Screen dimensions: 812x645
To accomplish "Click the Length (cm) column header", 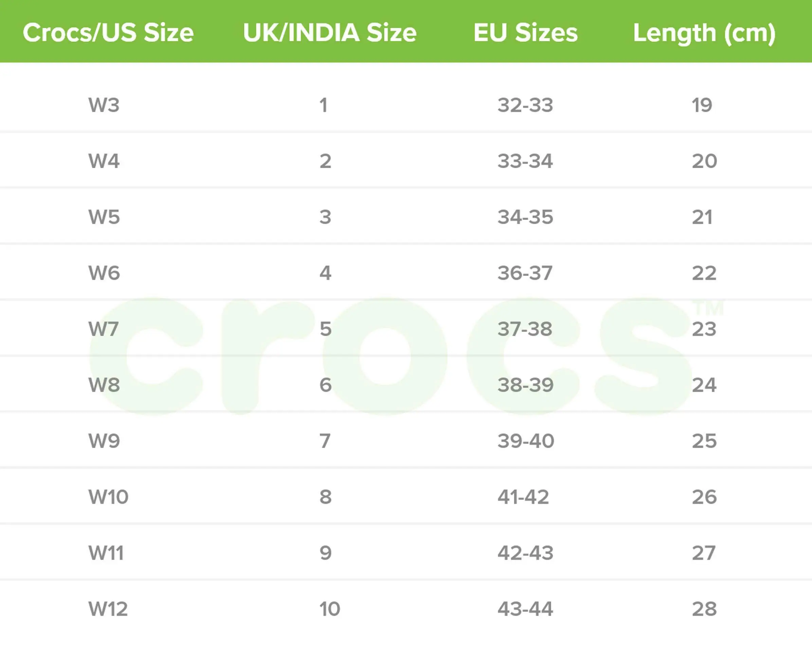I will (704, 33).
